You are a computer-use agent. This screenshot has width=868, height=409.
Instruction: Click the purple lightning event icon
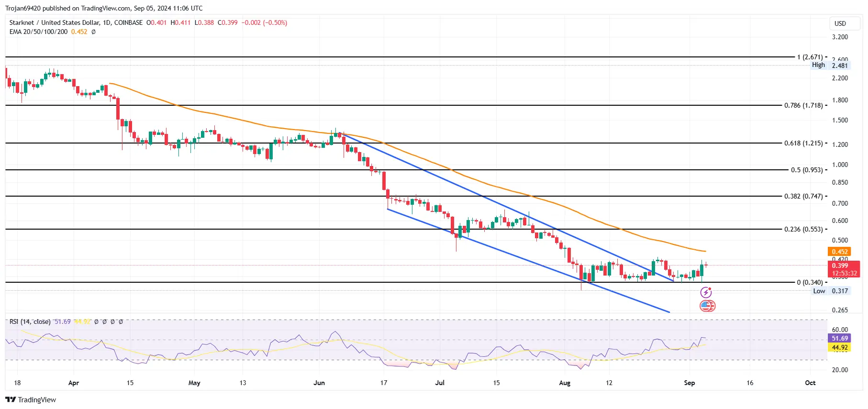(x=706, y=292)
